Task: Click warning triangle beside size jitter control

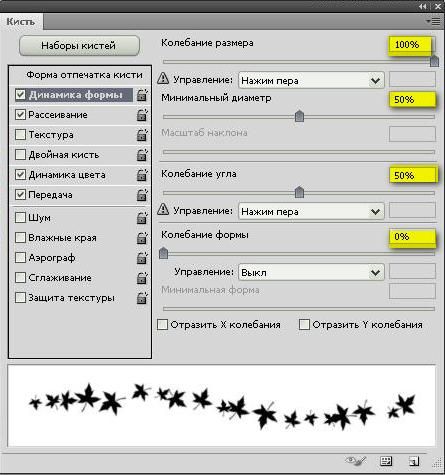Action: (x=163, y=78)
